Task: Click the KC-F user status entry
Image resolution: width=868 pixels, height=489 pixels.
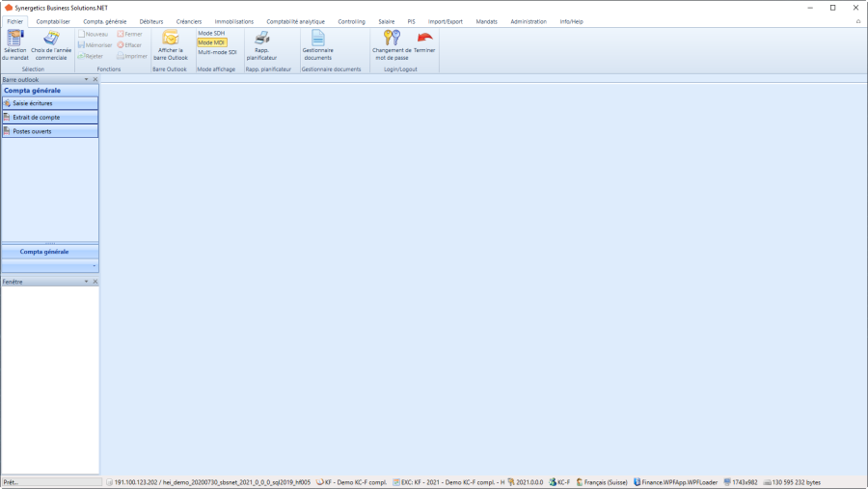Action: tap(559, 482)
